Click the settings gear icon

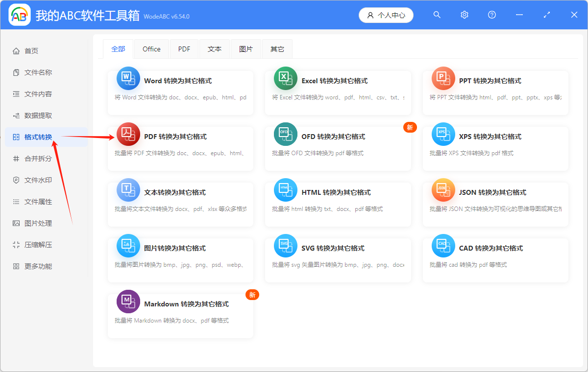click(464, 15)
